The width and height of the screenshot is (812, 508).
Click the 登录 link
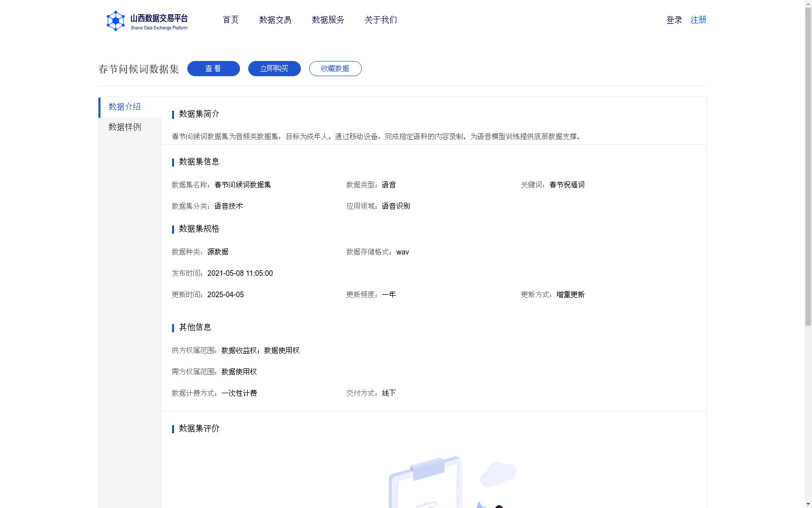coord(674,20)
